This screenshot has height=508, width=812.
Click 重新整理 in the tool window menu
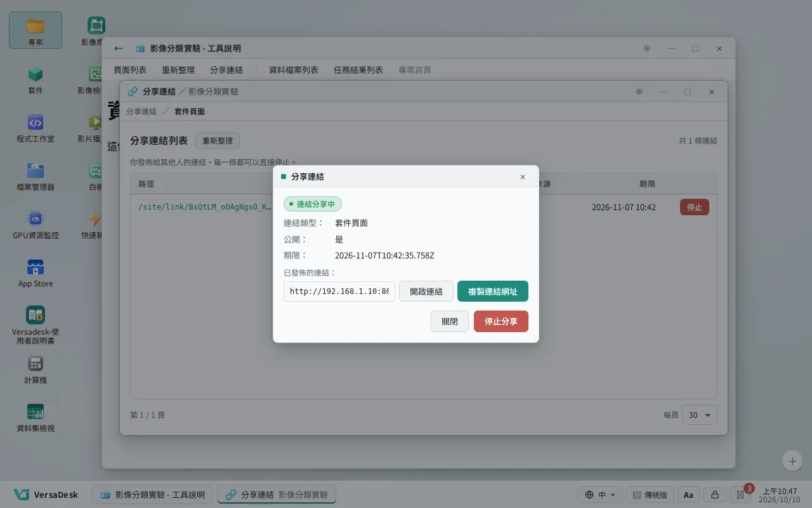178,70
